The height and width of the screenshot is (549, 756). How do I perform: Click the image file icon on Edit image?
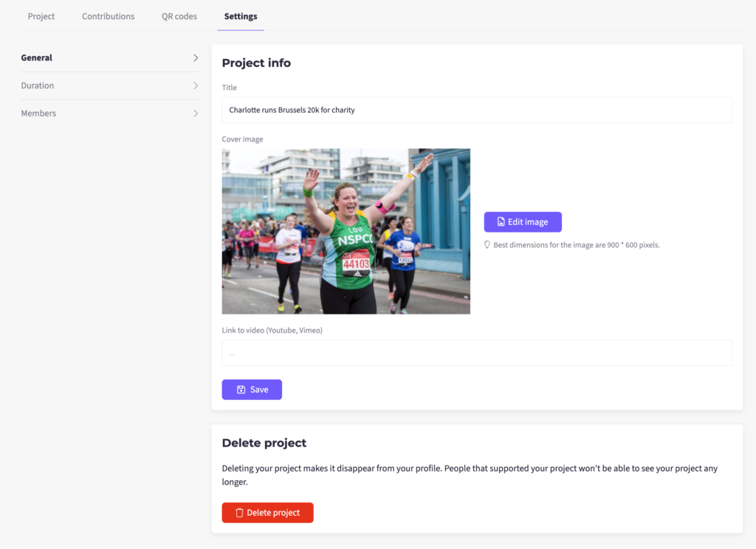(501, 222)
